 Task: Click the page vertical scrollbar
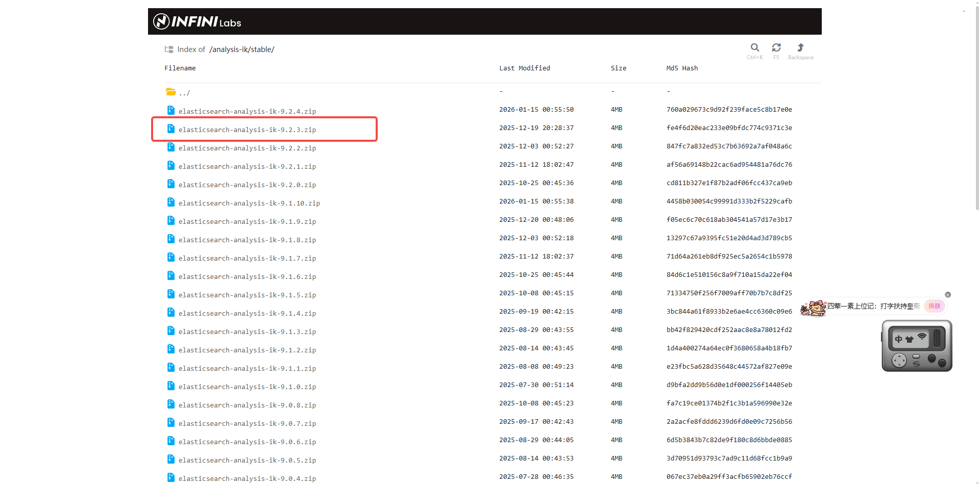(977, 107)
